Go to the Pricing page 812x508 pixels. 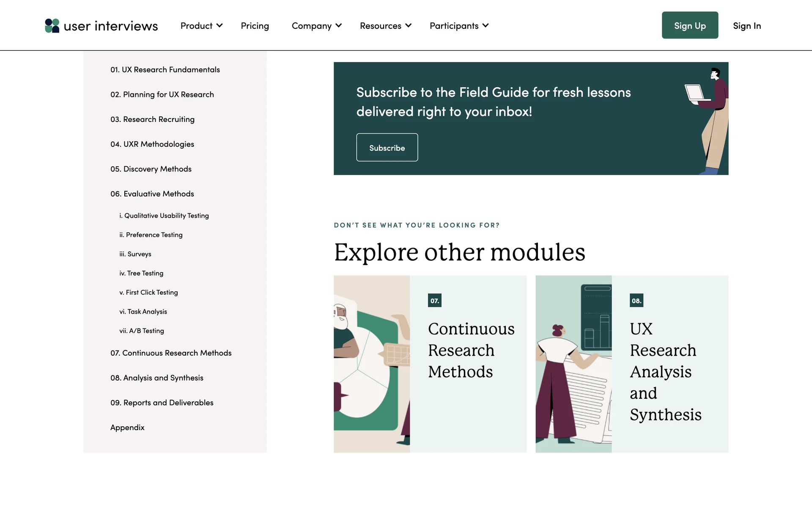coord(255,26)
